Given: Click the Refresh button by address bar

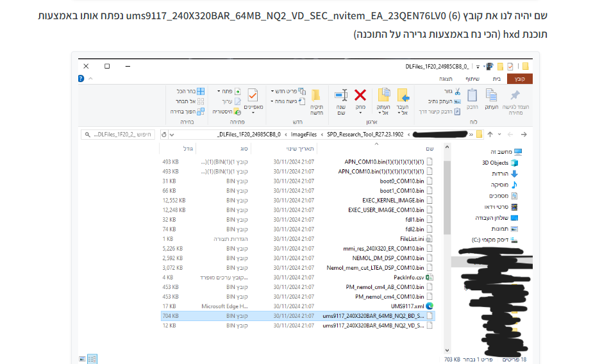Looking at the screenshot, I should 163,135.
